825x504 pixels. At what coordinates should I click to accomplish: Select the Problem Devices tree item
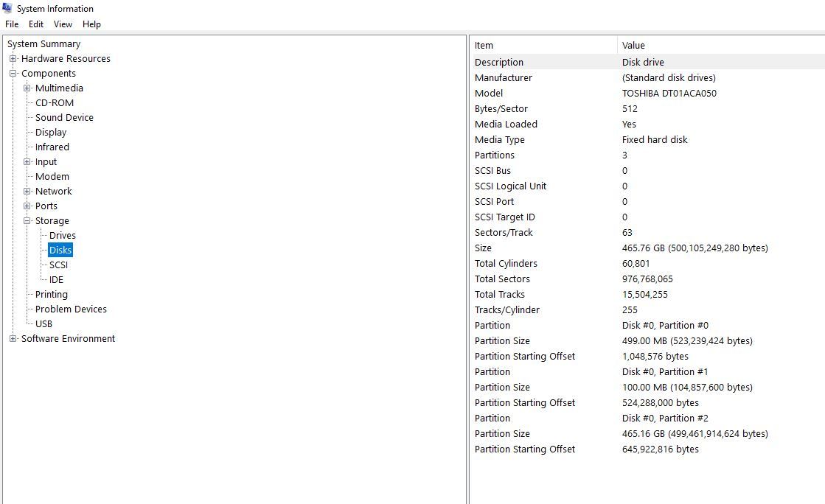[x=71, y=309]
